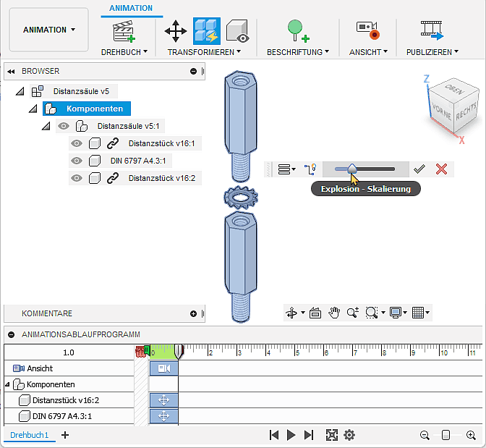
Task: Confirm explosion with the green checkmark
Action: coord(419,169)
